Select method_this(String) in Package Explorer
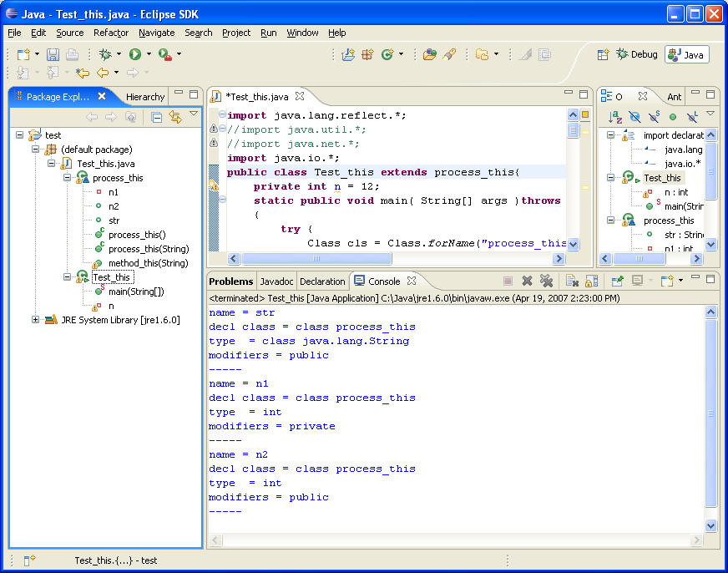728x573 pixels. [148, 263]
